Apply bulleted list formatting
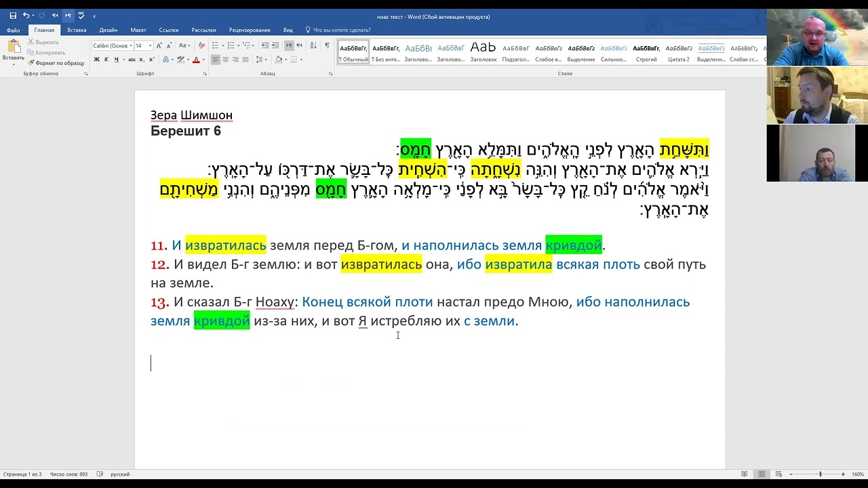This screenshot has width=868, height=488. [215, 45]
